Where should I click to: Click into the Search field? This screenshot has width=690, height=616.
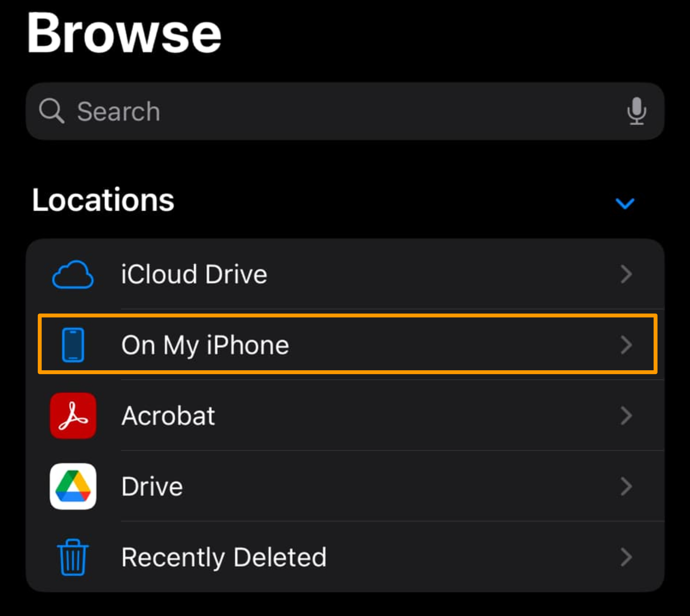[x=339, y=111]
